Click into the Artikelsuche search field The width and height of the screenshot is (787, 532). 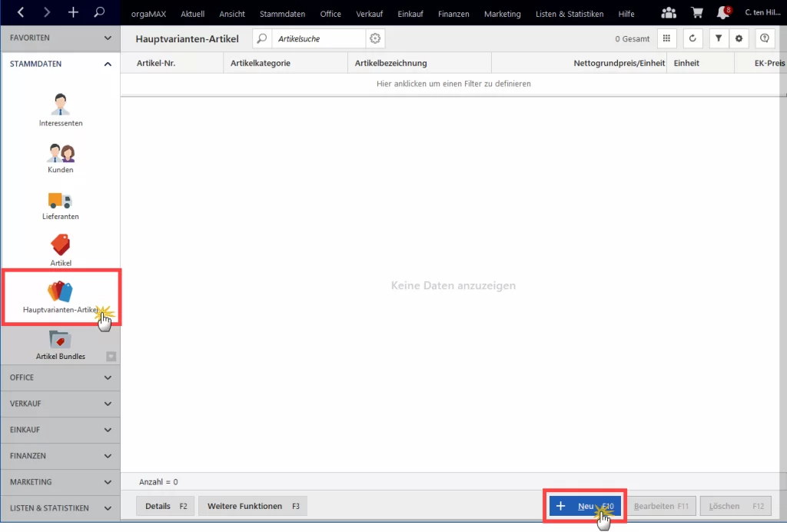coord(319,38)
